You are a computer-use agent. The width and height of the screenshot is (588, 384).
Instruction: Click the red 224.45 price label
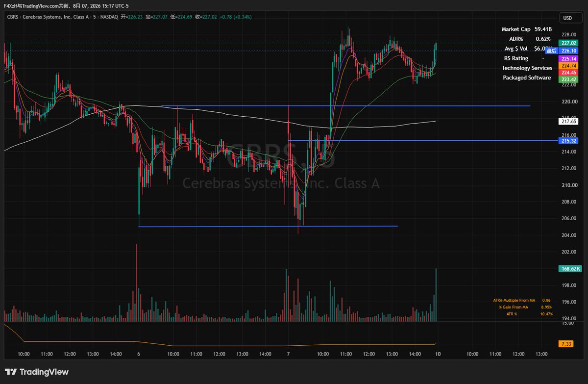coord(568,73)
